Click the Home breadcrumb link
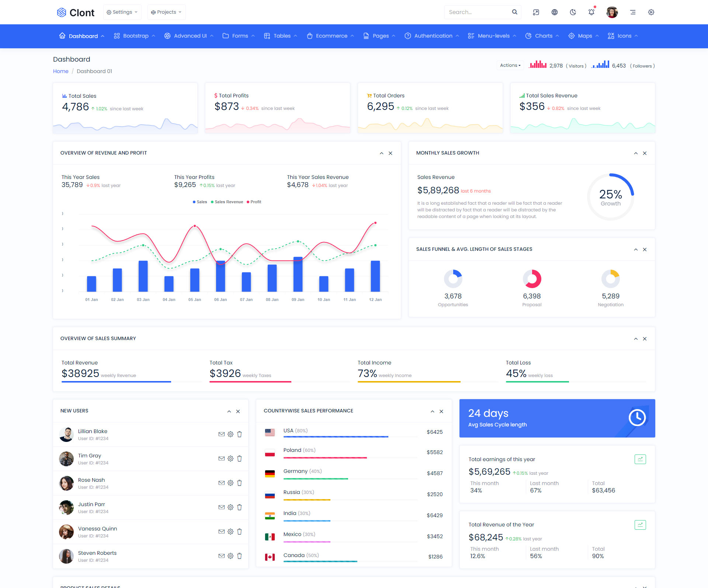 pyautogui.click(x=60, y=71)
